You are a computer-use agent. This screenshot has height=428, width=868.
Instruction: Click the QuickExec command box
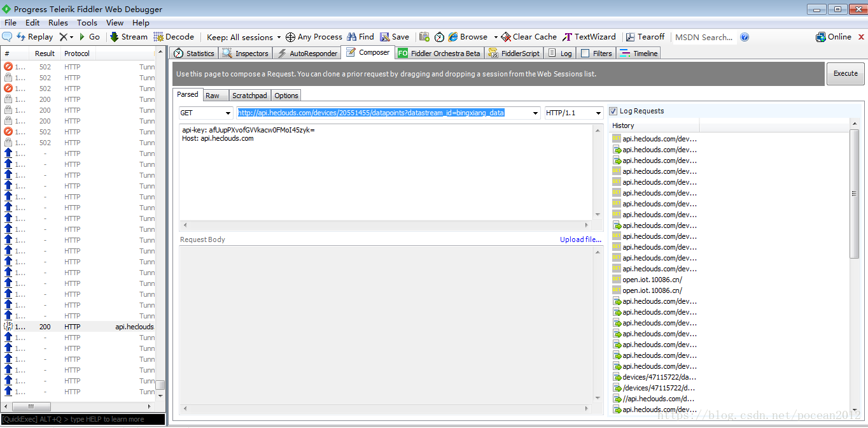point(83,419)
